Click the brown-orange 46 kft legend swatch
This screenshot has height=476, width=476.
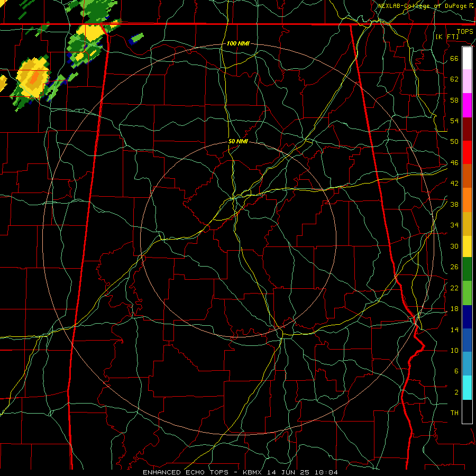467,176
